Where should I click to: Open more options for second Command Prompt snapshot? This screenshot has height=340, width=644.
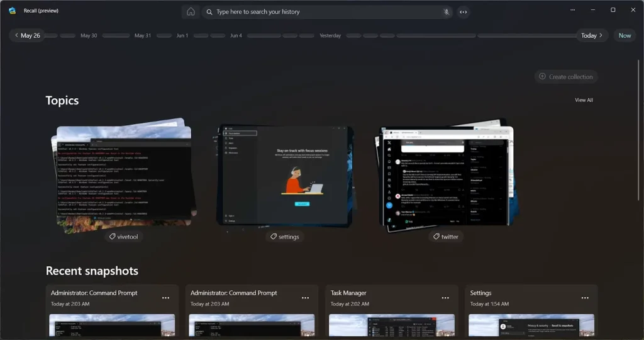[x=306, y=298]
